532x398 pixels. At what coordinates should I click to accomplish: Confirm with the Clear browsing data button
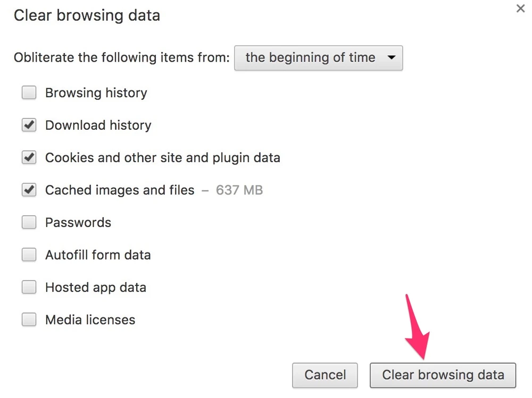(443, 375)
